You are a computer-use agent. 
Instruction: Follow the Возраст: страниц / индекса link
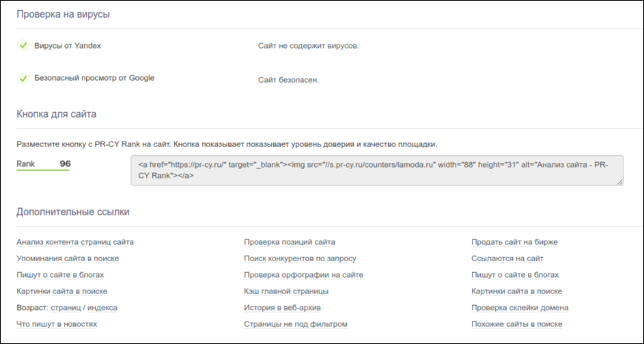pos(67,308)
